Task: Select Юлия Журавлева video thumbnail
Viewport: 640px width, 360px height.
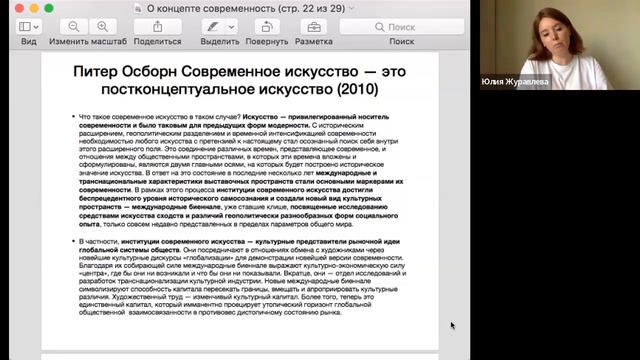Action: pos(560,45)
